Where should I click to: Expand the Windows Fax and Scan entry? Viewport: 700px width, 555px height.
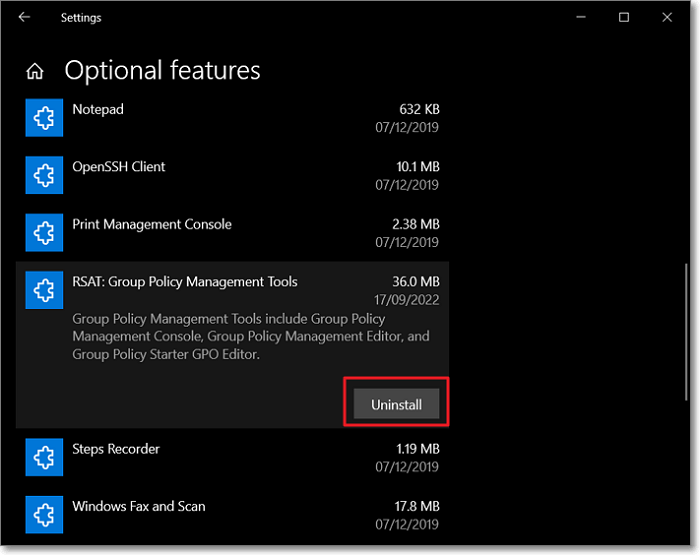233,515
